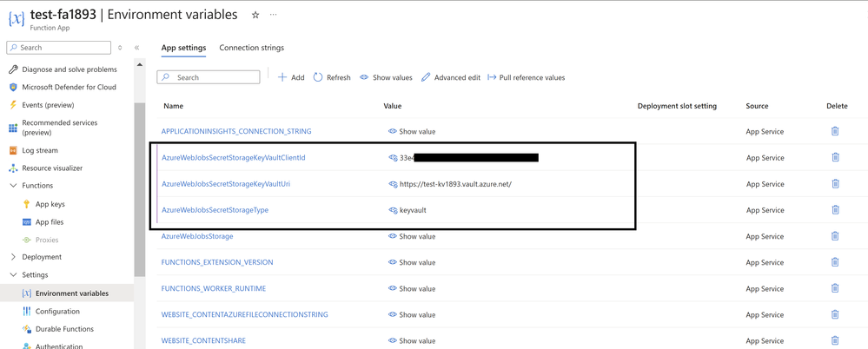Screen dimensions: 868x349
Task: Open Events (preview) in the sidebar
Action: (x=48, y=104)
